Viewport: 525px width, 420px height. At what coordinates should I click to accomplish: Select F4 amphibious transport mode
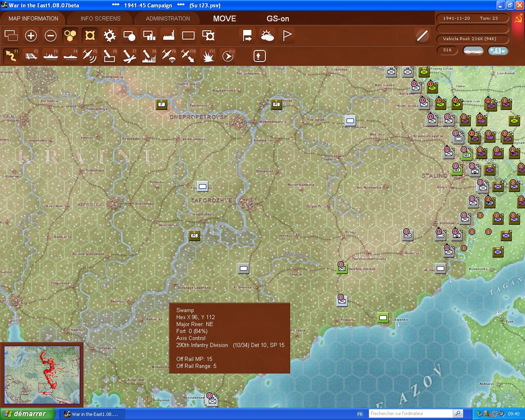tap(70, 55)
